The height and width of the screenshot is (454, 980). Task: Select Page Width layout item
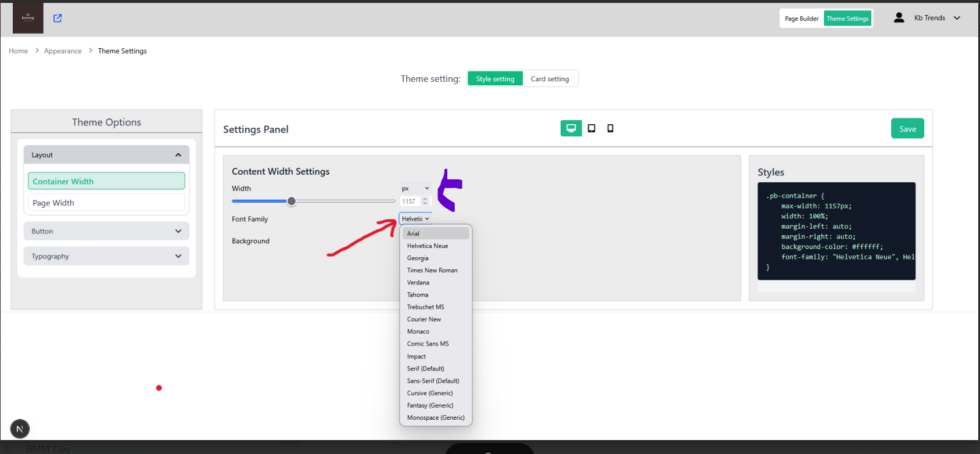tap(106, 203)
